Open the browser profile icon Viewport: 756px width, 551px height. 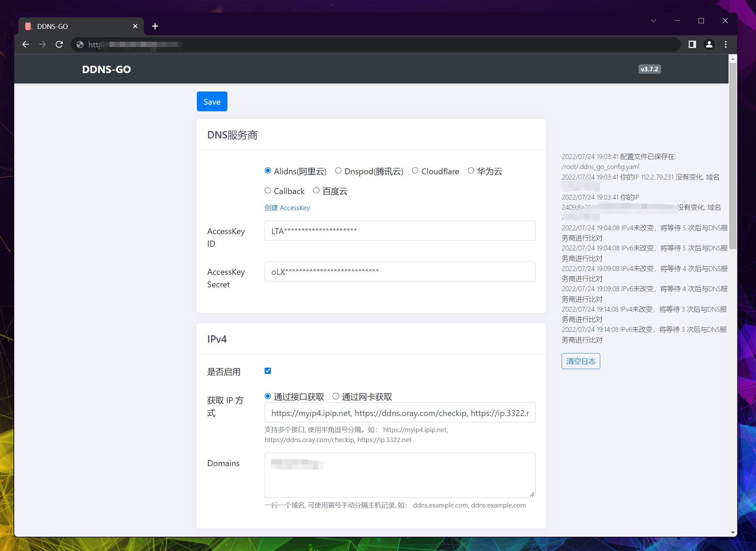click(709, 45)
